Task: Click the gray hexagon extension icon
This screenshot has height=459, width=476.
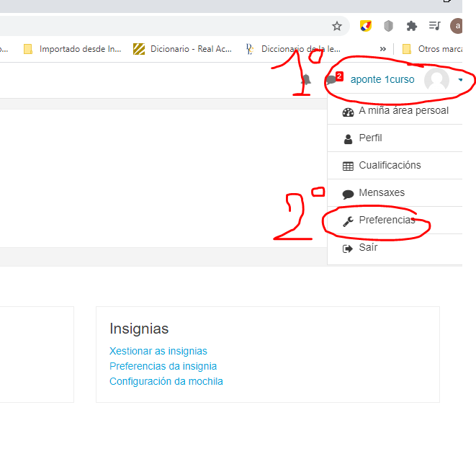Action: 388,26
